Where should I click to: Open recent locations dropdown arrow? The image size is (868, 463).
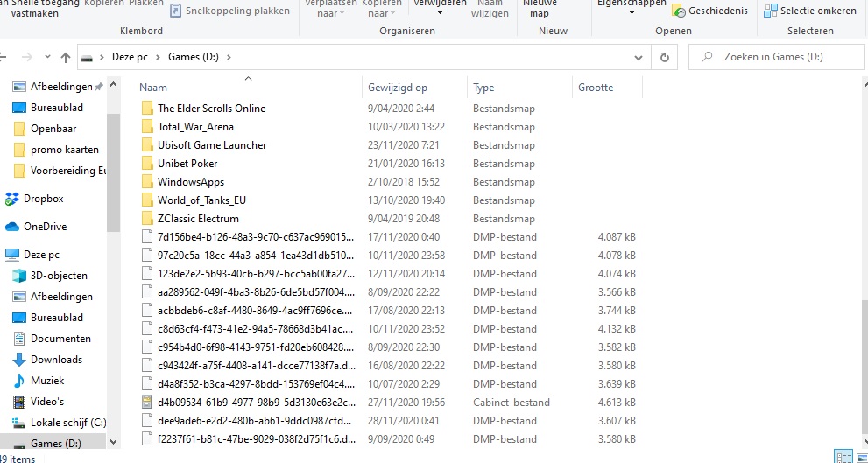click(47, 57)
